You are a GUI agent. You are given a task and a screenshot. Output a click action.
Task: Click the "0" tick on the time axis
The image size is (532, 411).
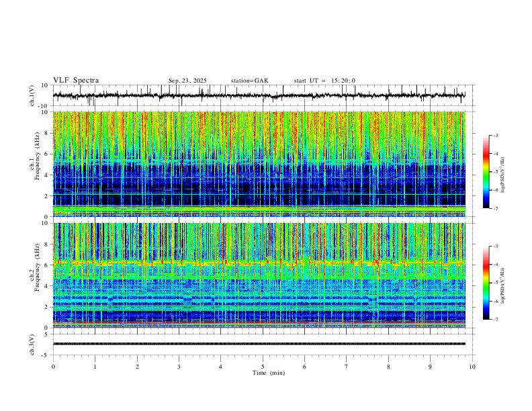click(x=53, y=367)
